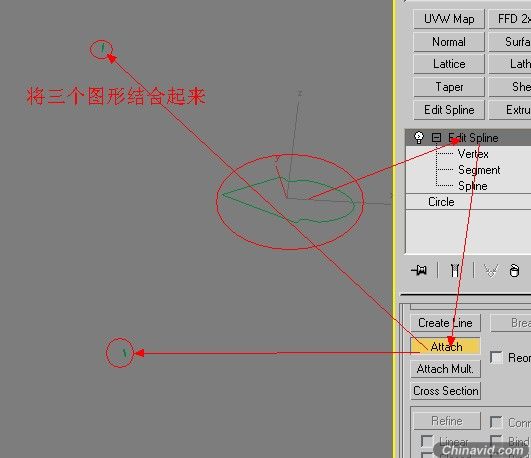This screenshot has width=531, height=458.
Task: Click the Attach button
Action: pos(446,346)
